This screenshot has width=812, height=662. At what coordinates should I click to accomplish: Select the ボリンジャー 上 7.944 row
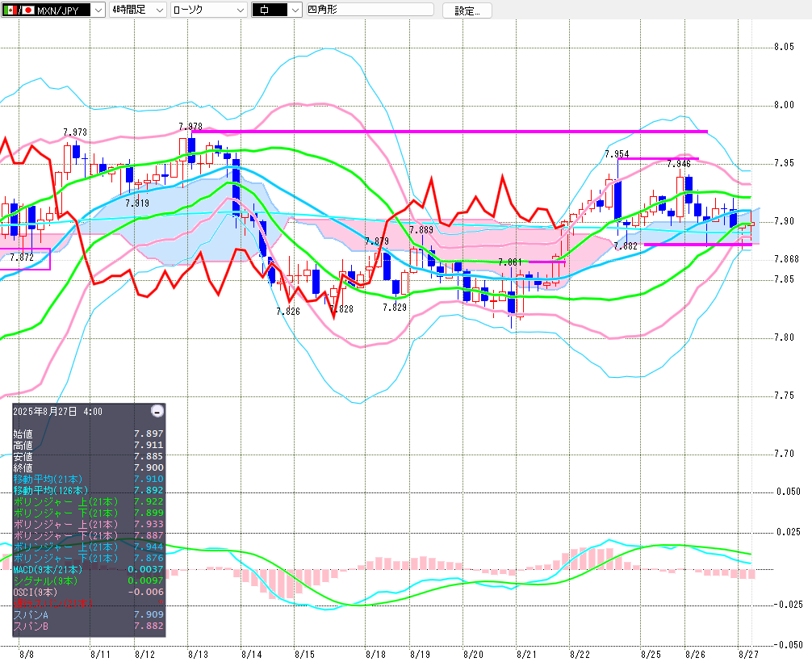tap(88, 547)
